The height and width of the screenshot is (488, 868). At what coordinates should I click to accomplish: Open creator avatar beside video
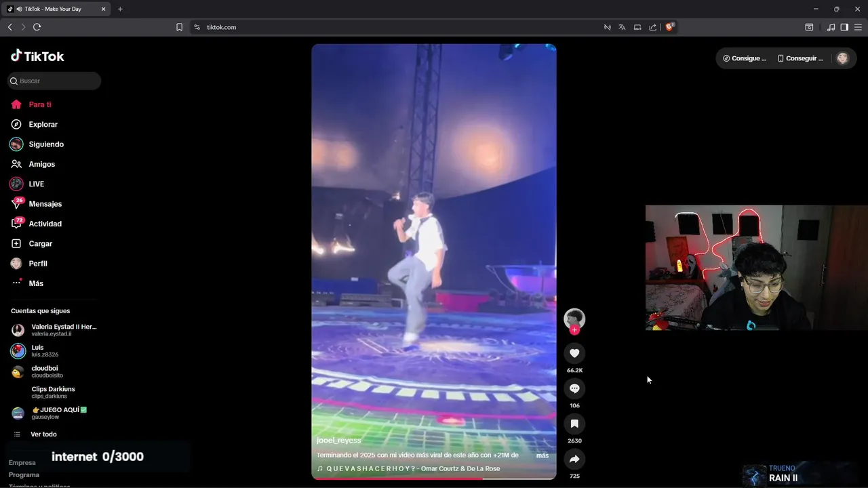pyautogui.click(x=574, y=319)
